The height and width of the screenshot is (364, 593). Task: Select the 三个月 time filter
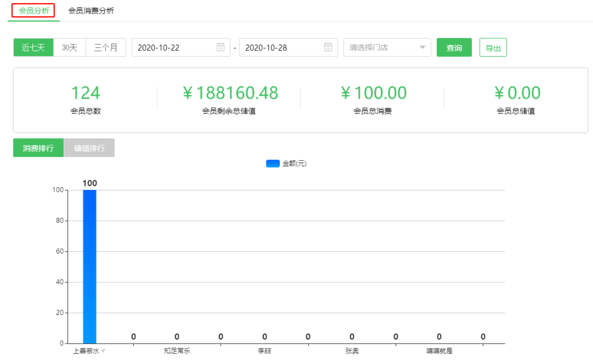(x=106, y=47)
